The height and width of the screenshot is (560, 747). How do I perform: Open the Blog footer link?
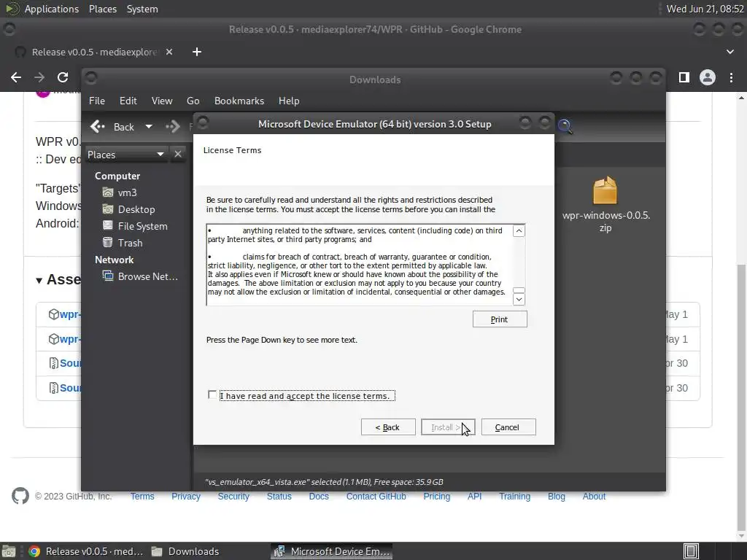click(x=557, y=496)
